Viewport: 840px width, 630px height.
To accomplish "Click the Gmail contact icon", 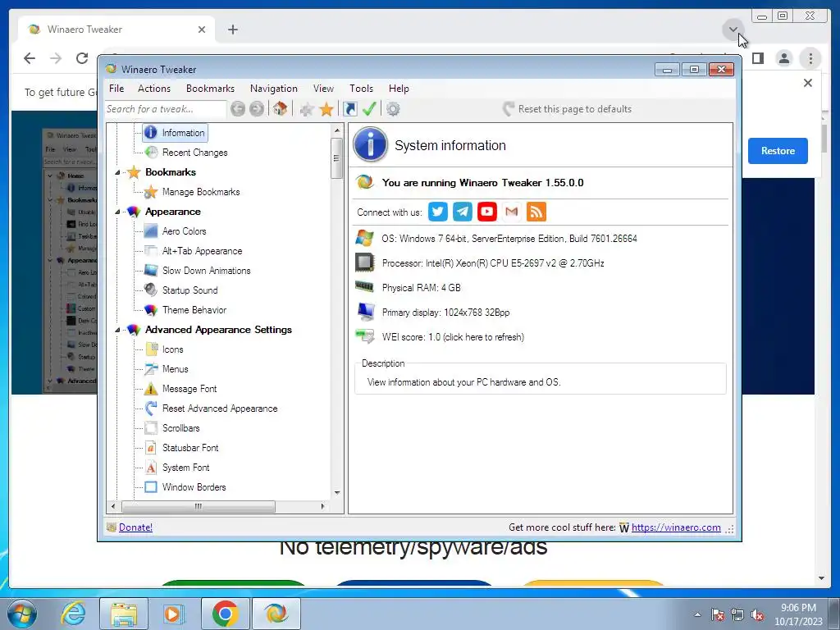I will pos(512,212).
